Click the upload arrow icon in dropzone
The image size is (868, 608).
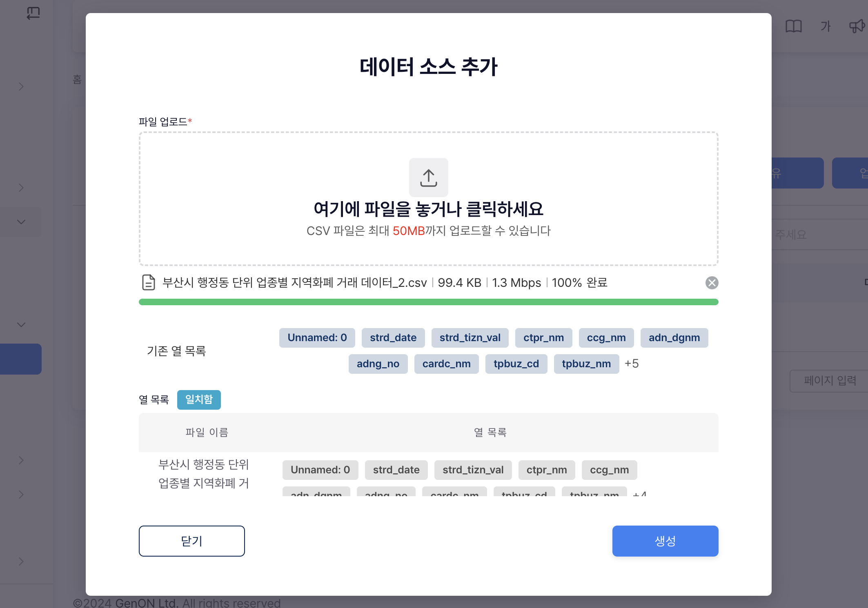click(428, 178)
